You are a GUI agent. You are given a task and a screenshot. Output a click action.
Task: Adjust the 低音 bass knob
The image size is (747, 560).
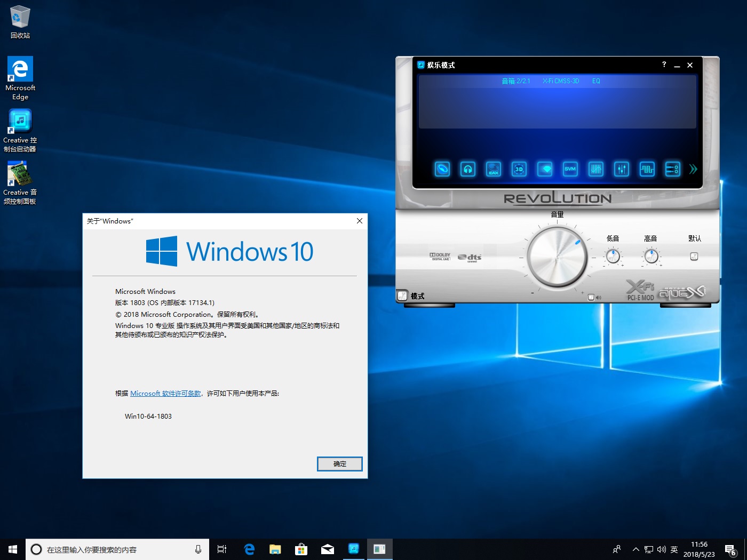(x=613, y=257)
